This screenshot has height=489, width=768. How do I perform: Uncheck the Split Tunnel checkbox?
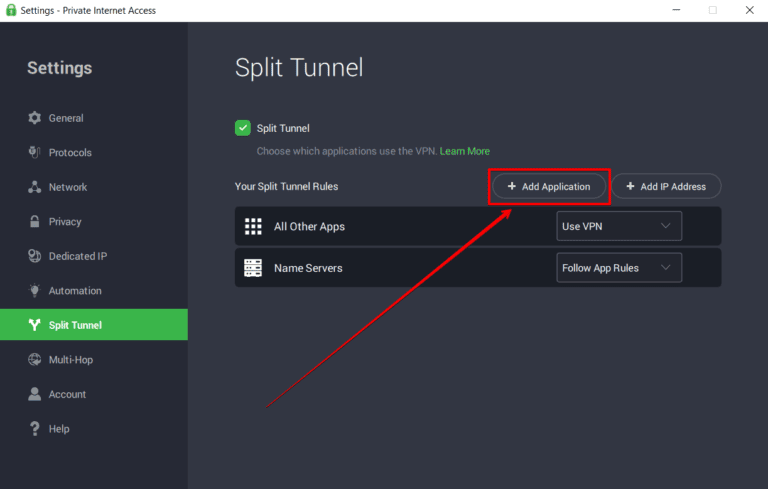point(243,128)
